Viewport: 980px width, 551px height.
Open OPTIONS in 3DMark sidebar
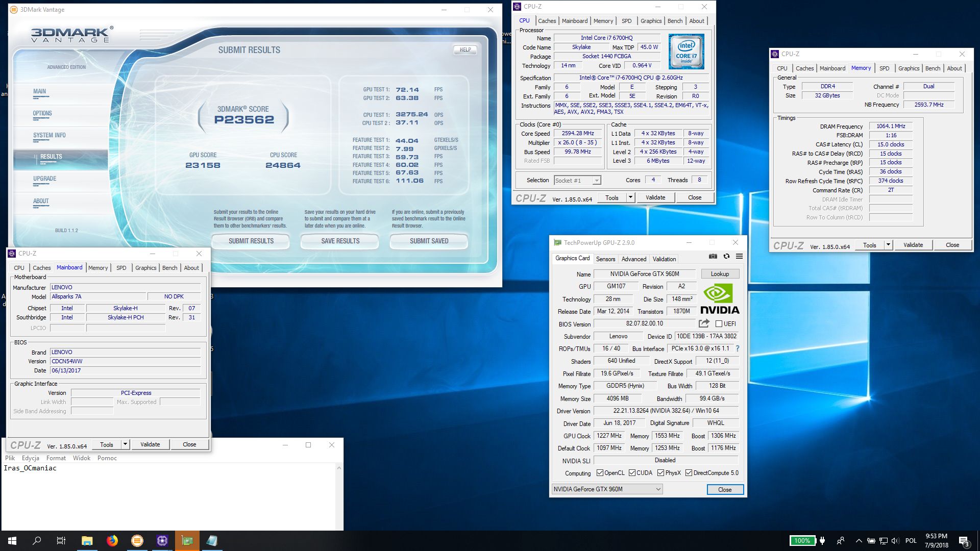pyautogui.click(x=42, y=113)
